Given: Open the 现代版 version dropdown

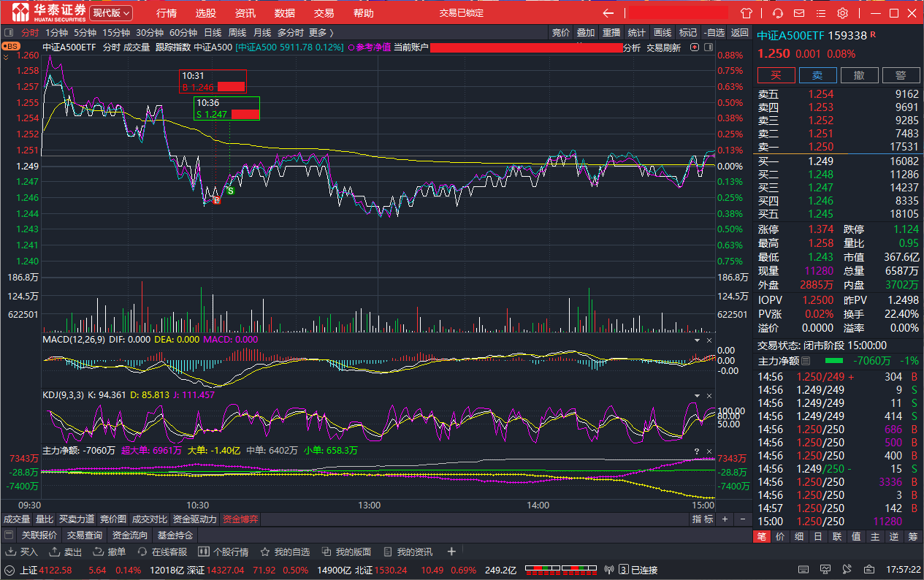Looking at the screenshot, I should (x=112, y=13).
